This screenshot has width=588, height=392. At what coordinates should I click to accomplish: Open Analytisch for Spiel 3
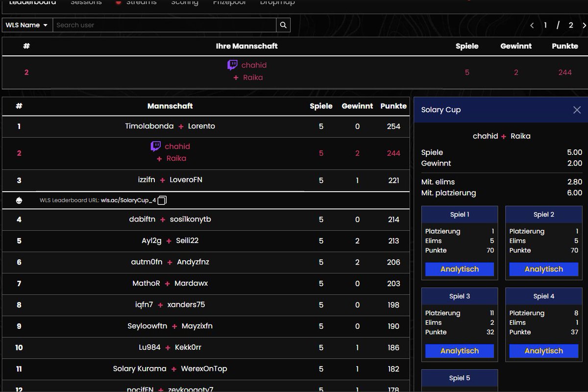click(460, 351)
